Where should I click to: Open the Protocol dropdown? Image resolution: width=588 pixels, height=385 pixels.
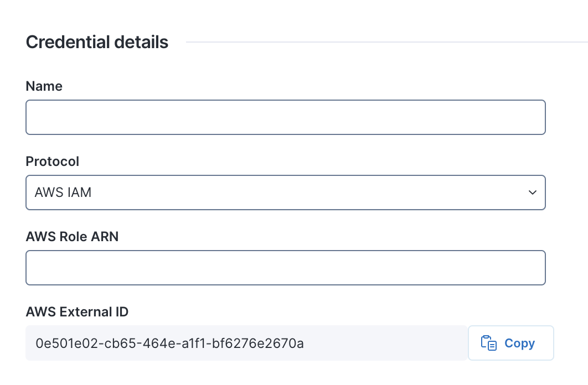click(x=286, y=192)
